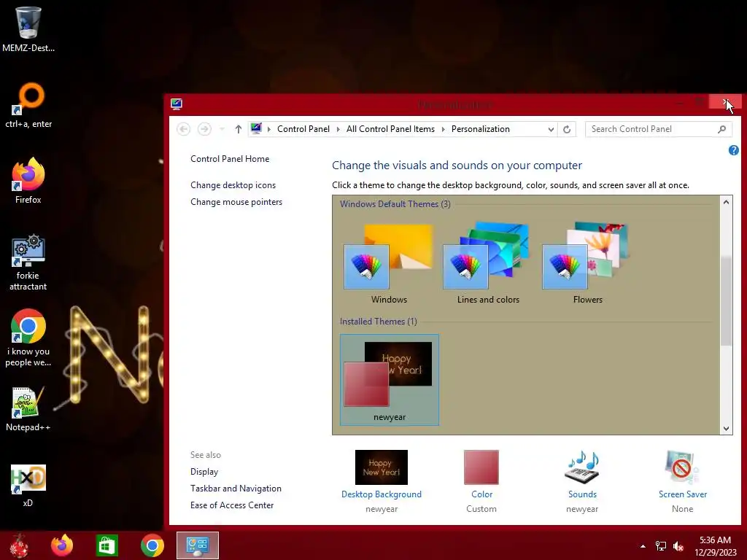Click the address bar Control Panel icon
Image resolution: width=747 pixels, height=560 pixels.
tap(256, 128)
